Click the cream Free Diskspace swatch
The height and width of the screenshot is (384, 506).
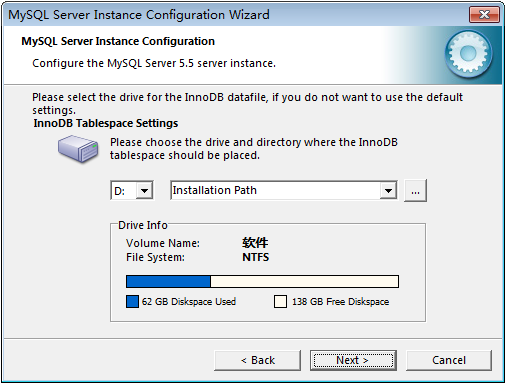(x=280, y=302)
